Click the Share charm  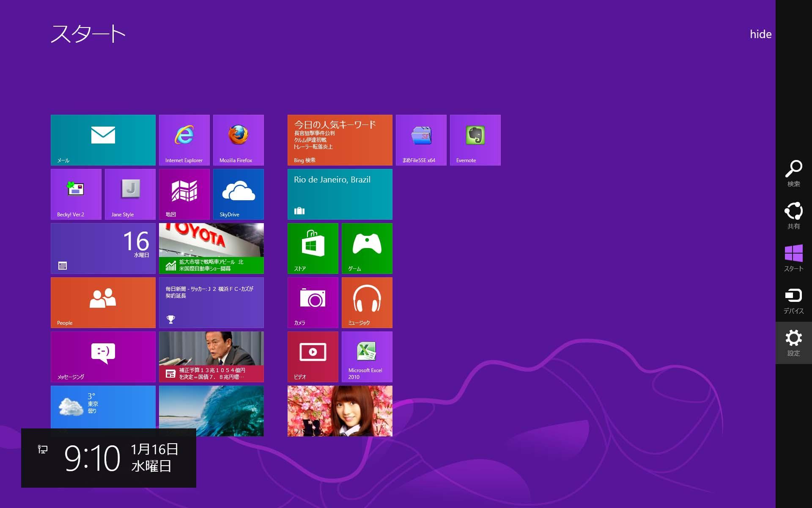793,216
